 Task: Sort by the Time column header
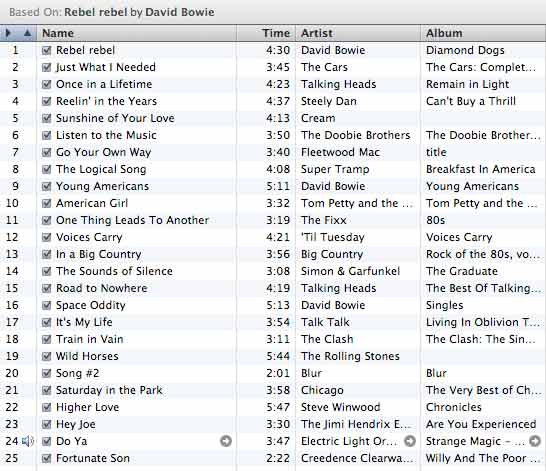(x=266, y=33)
